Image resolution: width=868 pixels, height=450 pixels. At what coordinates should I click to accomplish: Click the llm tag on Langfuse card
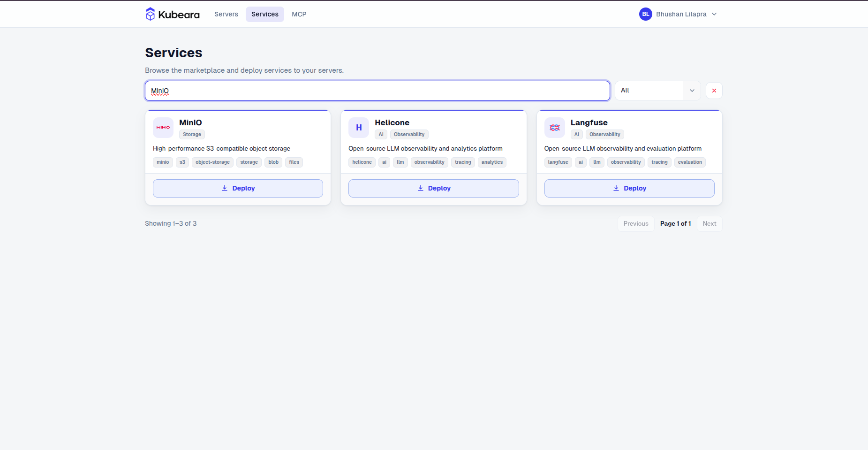[597, 162]
